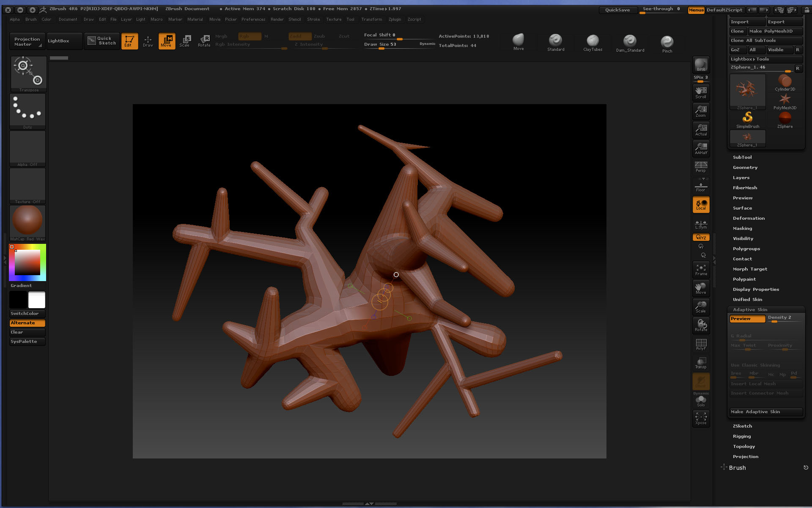Toggle PolyF polyframe display

tap(701, 344)
